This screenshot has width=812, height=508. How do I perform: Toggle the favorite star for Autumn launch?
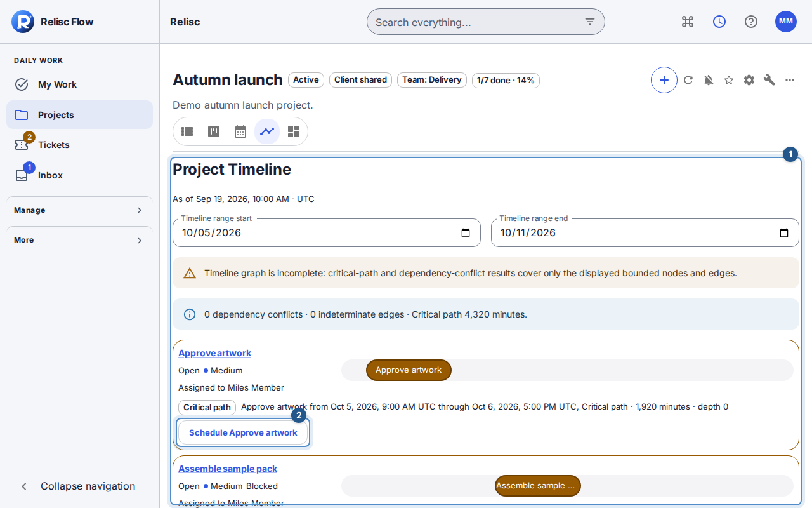coord(729,80)
